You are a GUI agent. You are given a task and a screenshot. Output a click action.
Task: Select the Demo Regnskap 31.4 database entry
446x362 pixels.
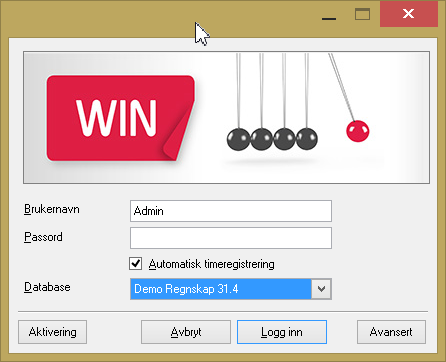(x=221, y=289)
